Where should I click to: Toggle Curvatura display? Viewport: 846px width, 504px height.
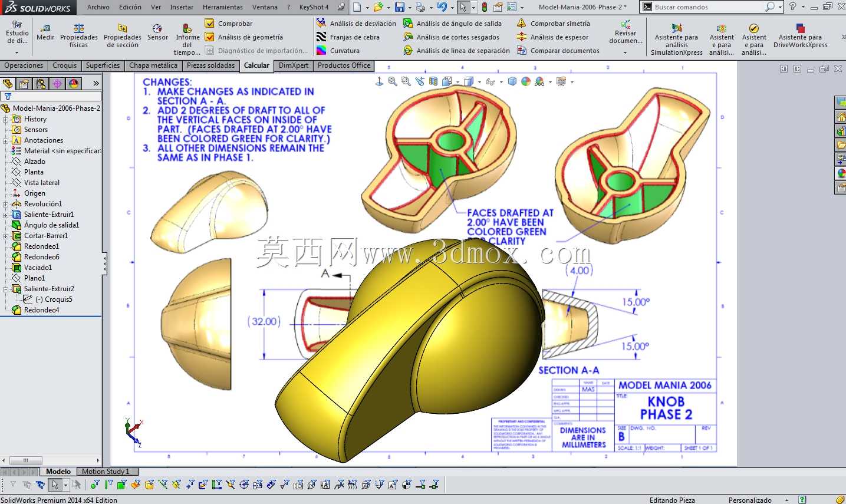[338, 51]
